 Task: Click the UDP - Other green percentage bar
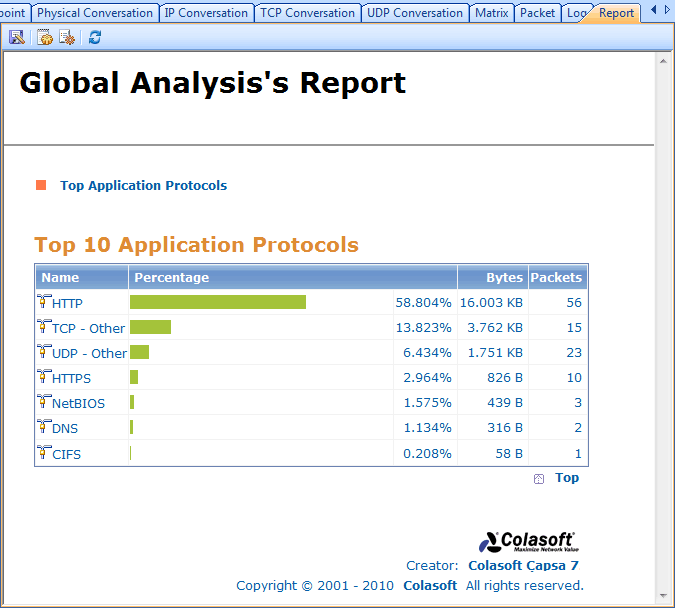pos(139,352)
